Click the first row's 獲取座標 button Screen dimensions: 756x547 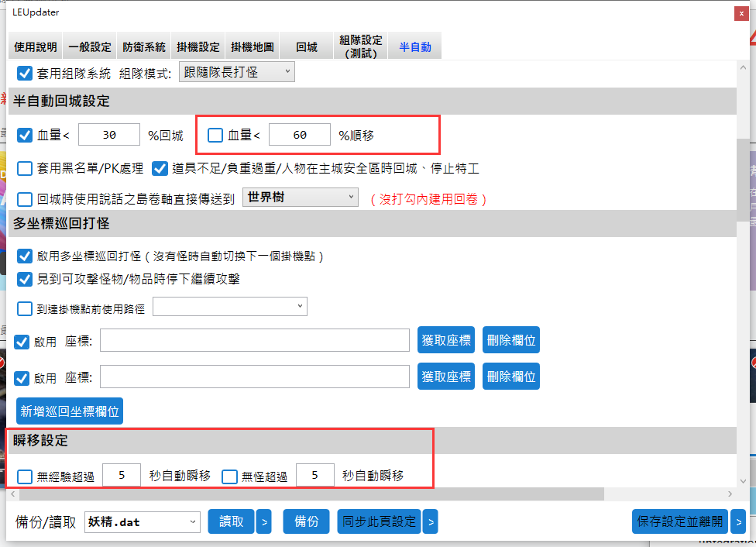446,340
